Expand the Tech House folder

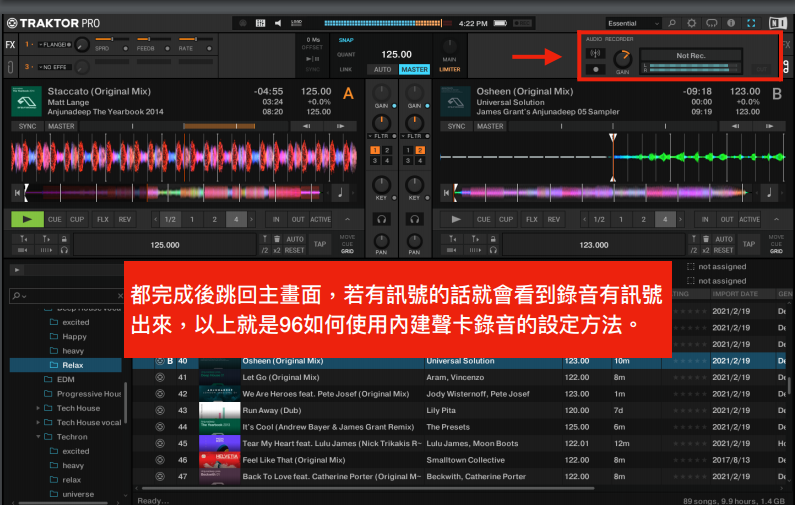coord(38,408)
